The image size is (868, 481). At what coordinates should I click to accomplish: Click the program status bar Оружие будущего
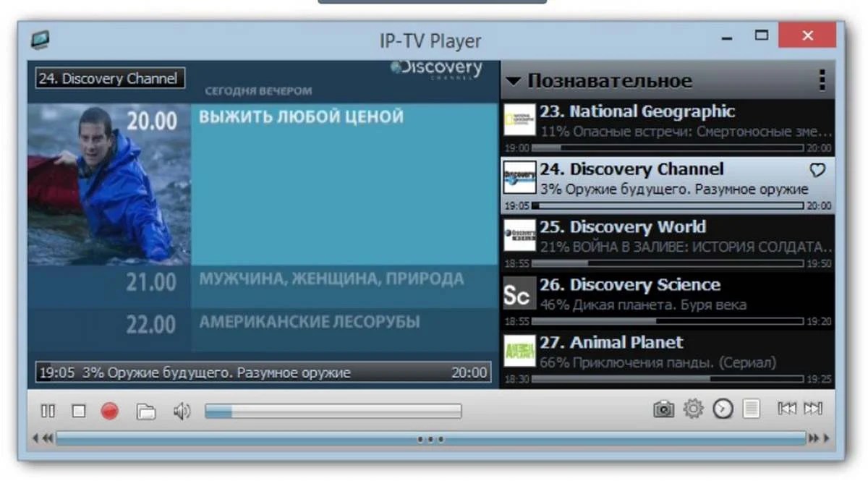pos(263,373)
